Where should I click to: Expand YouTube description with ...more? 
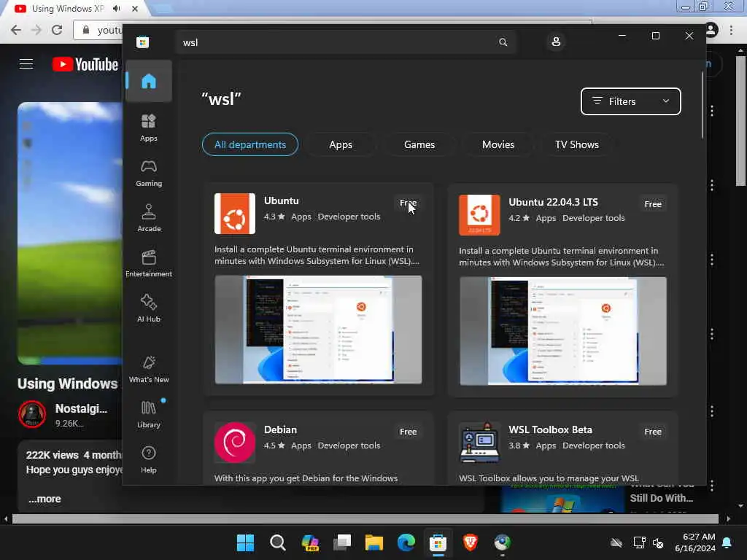pos(44,499)
